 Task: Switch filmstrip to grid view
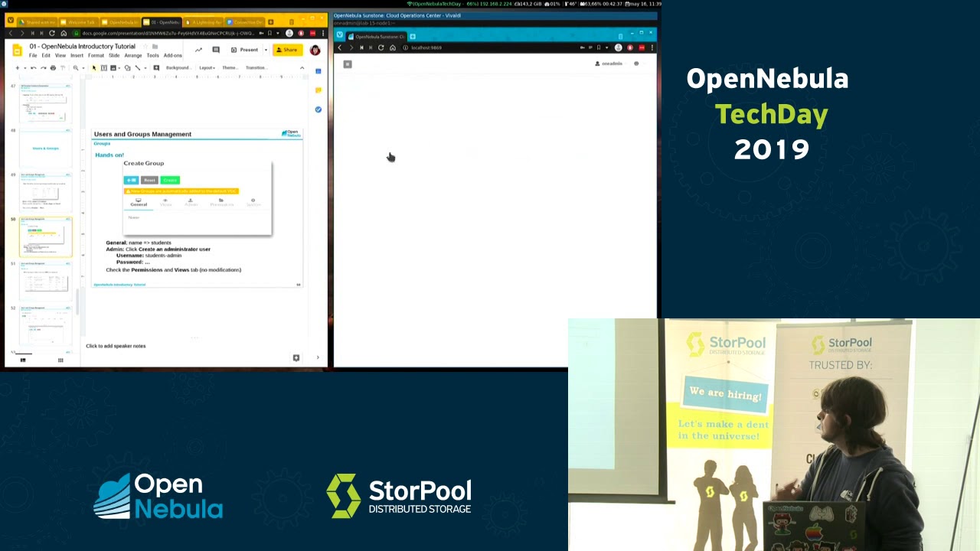point(60,360)
